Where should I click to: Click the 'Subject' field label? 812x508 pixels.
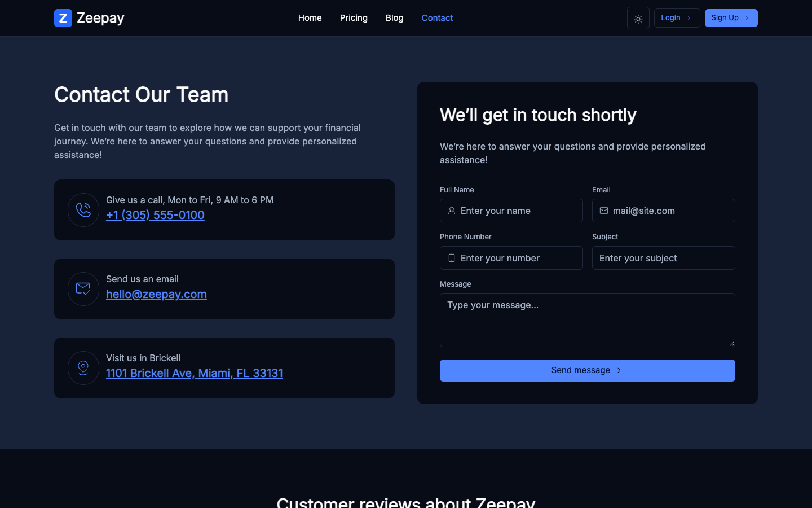[x=605, y=237]
